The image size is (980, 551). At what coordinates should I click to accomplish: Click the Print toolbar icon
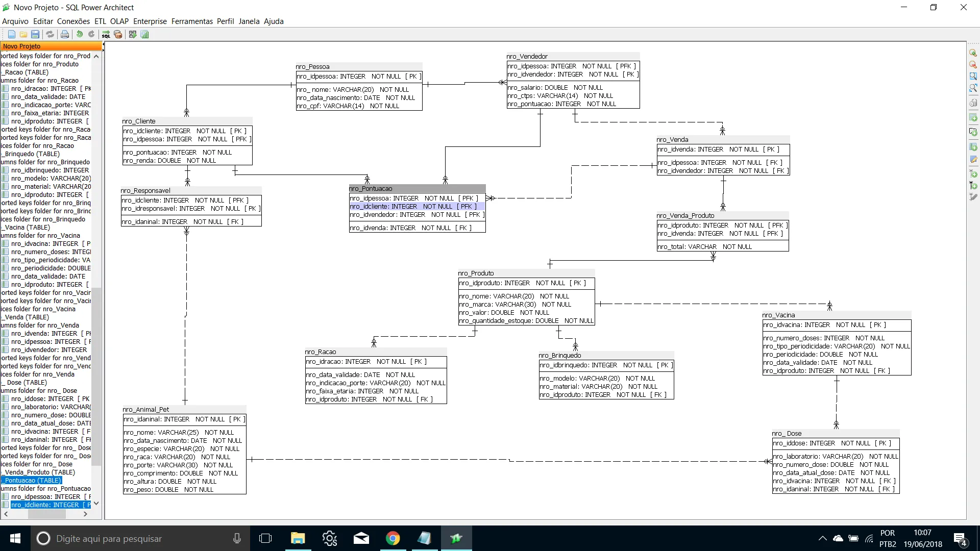pos(65,34)
